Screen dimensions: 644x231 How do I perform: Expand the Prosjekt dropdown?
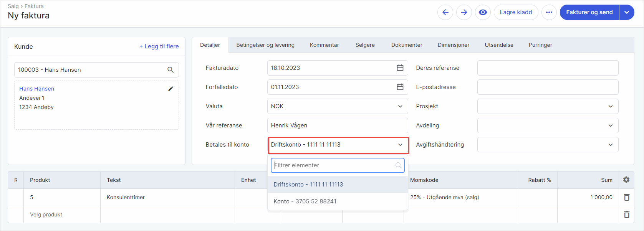click(x=548, y=106)
